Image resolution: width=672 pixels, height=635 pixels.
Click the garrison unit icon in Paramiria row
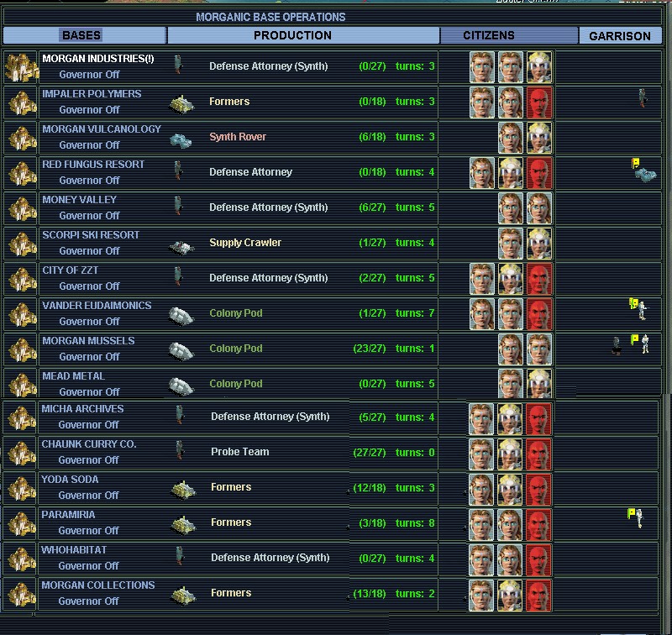(636, 517)
